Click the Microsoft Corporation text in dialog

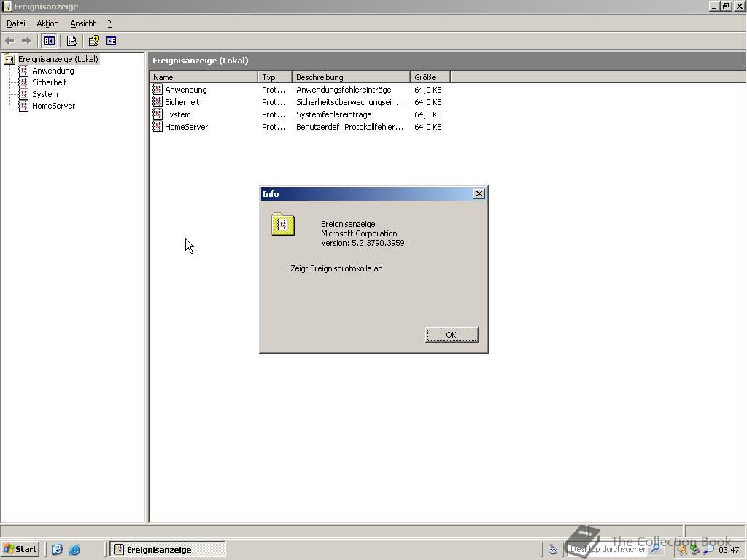click(359, 233)
